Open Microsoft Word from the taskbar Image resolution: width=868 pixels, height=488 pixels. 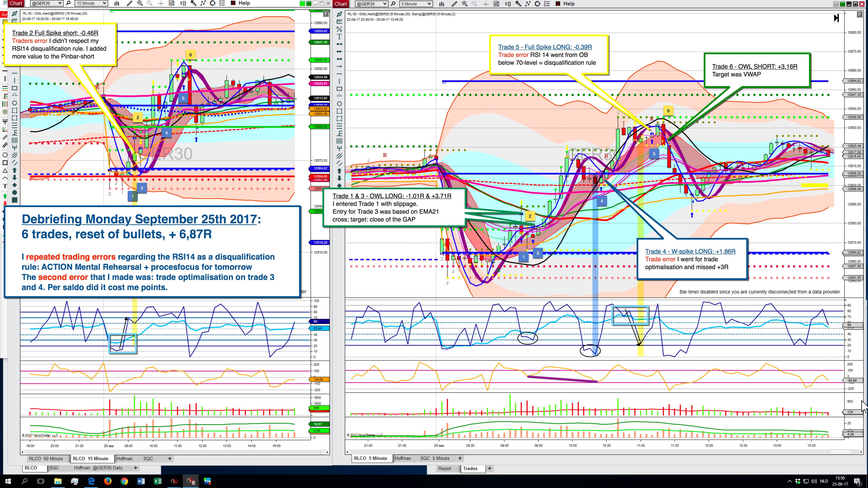pos(141,481)
